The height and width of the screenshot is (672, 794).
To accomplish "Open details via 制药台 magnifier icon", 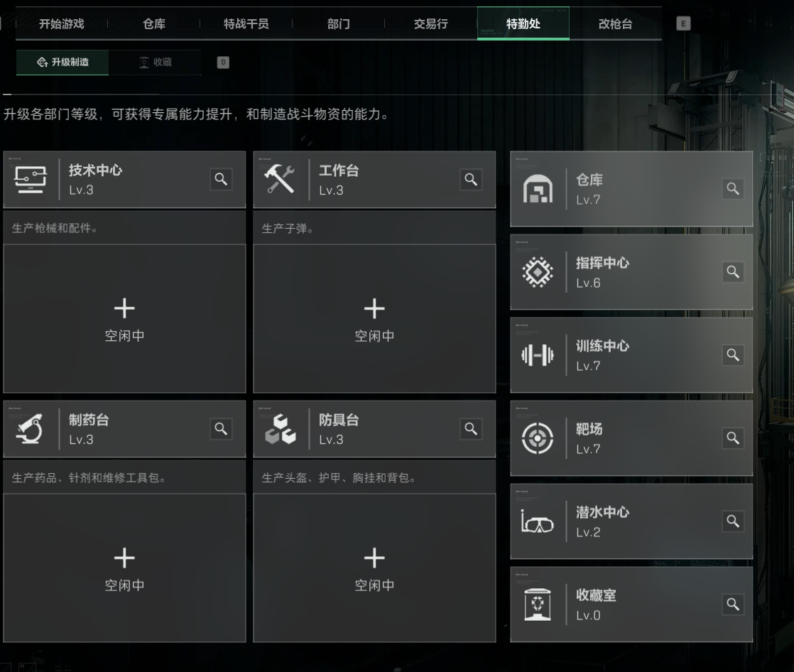I will (x=221, y=429).
